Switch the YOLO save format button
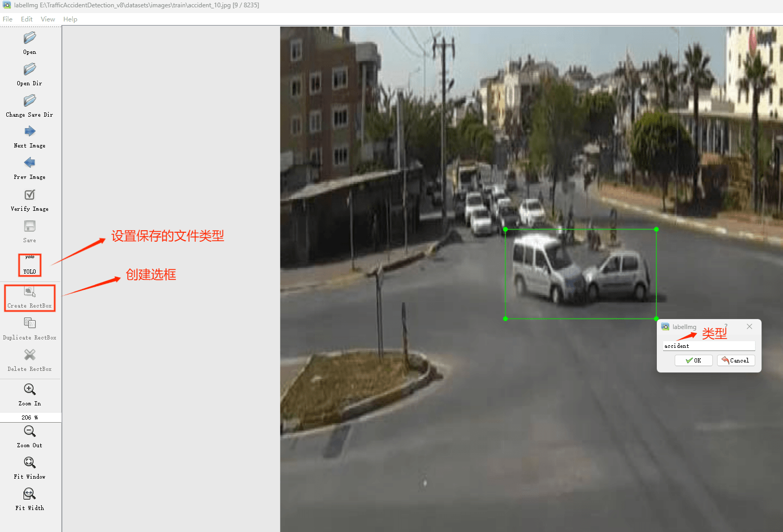Viewport: 783px width, 532px height. click(30, 265)
